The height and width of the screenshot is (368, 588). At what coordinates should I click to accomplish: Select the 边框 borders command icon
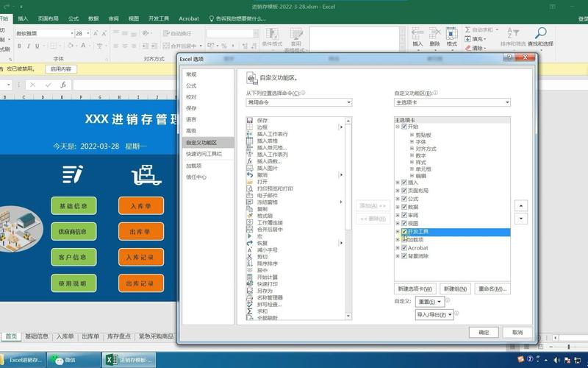click(249, 127)
